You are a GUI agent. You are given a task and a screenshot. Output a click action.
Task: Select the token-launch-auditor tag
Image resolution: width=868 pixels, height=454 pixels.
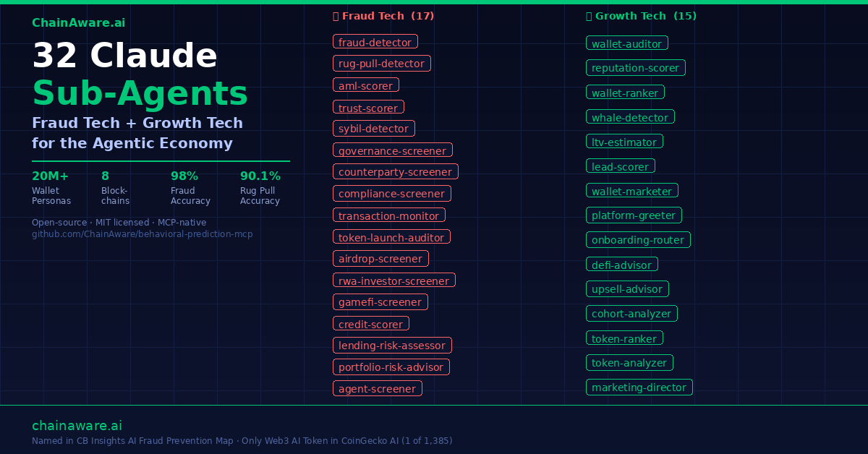391,237
